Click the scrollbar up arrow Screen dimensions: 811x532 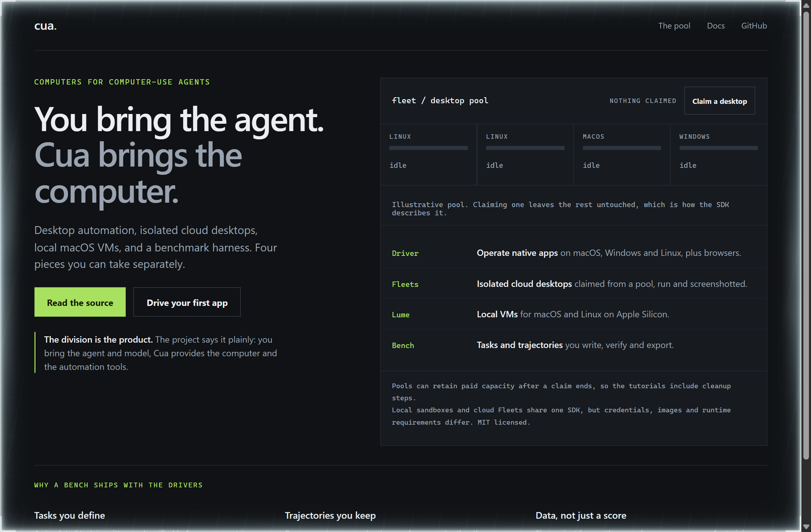[806, 5]
